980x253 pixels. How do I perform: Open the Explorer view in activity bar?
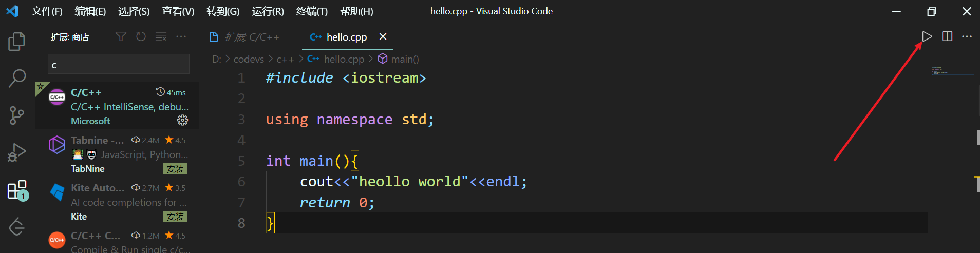point(16,41)
